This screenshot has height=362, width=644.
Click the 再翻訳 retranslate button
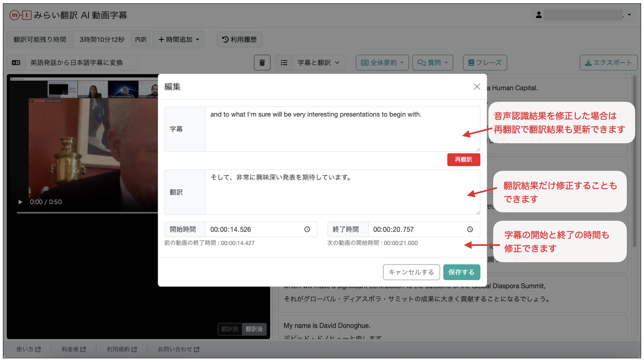click(x=464, y=160)
